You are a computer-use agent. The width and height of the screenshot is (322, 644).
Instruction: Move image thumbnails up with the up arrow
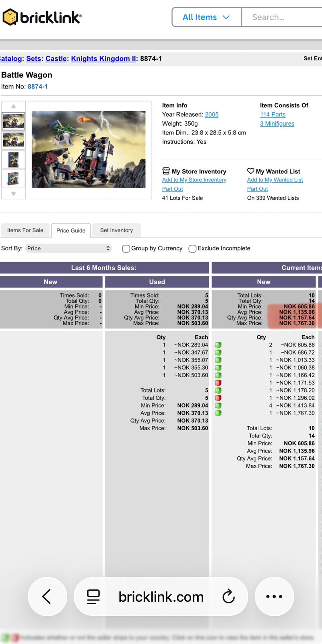click(x=13, y=106)
